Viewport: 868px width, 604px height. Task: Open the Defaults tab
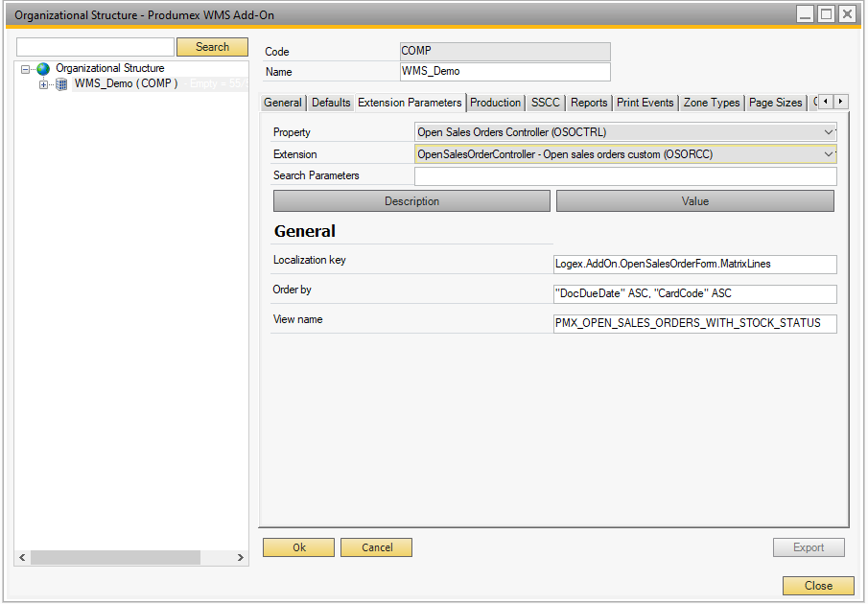point(331,103)
